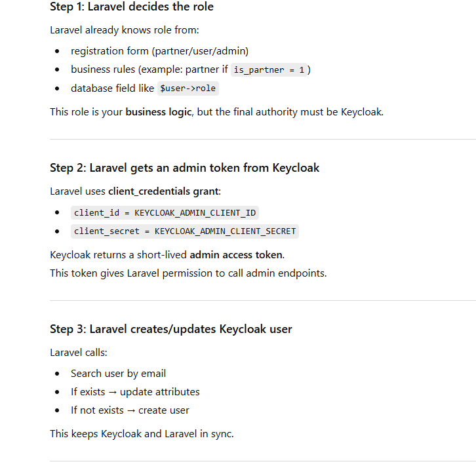
Task: Click the "If exists → update attributes" bullet
Action: coord(135,392)
